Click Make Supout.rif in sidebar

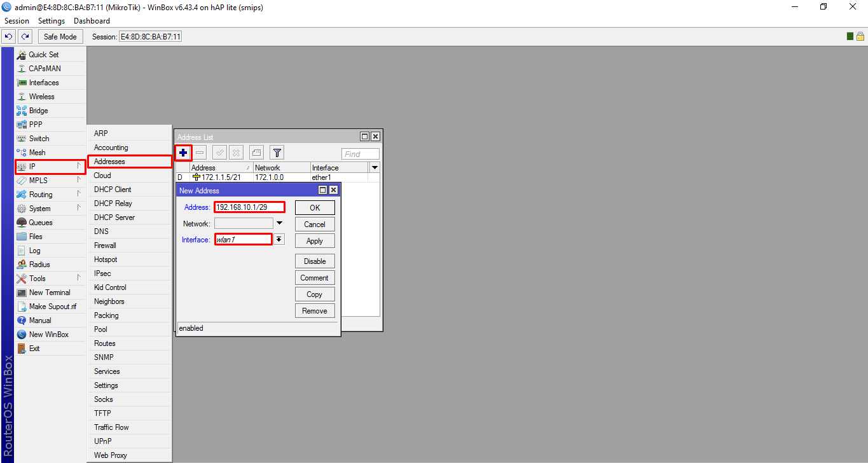pos(50,307)
